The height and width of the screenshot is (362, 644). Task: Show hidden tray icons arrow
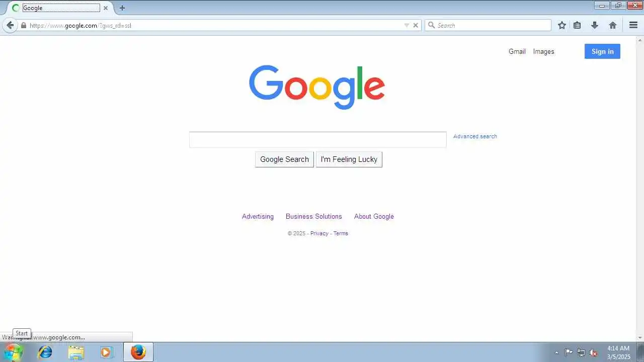point(556,352)
